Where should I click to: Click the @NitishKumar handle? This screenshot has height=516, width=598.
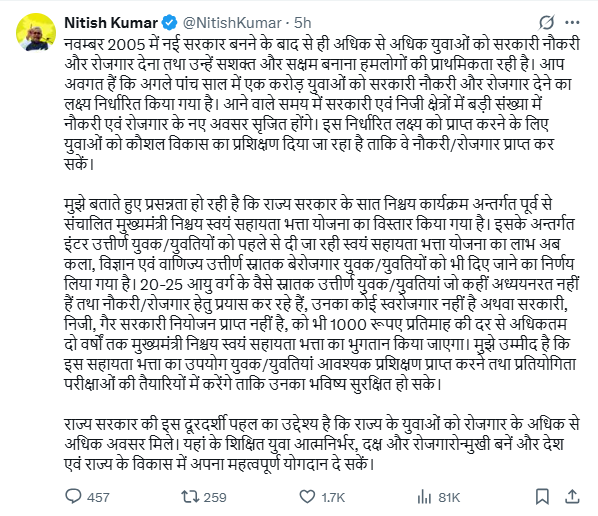232,23
